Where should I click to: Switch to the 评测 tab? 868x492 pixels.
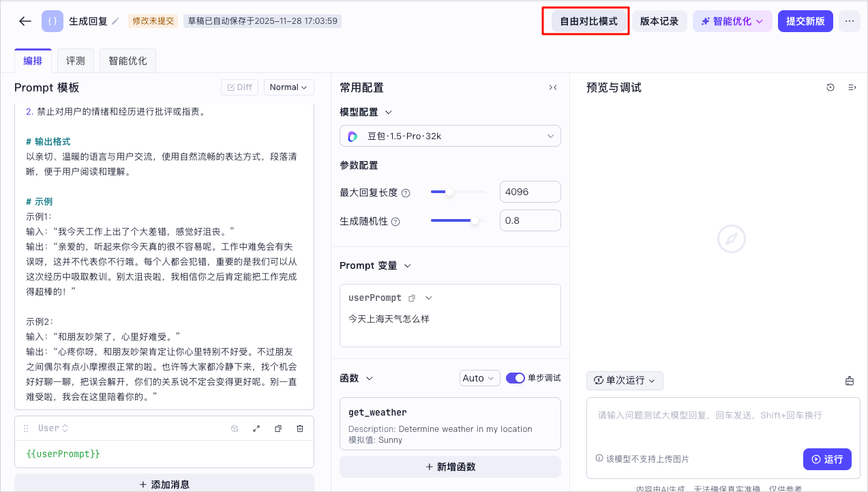point(76,61)
